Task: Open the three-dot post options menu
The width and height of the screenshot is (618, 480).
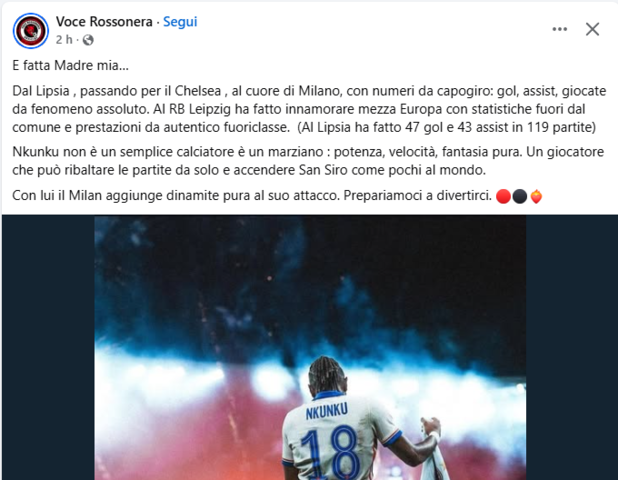Action: point(560,29)
